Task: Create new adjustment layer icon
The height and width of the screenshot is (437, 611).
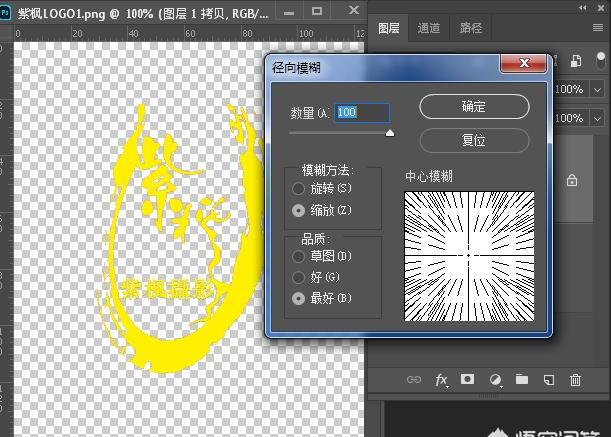Action: pyautogui.click(x=494, y=380)
